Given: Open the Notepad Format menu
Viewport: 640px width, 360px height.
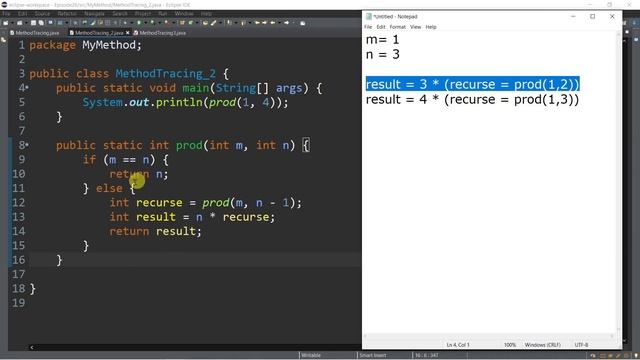Looking at the screenshot, I should (x=398, y=27).
